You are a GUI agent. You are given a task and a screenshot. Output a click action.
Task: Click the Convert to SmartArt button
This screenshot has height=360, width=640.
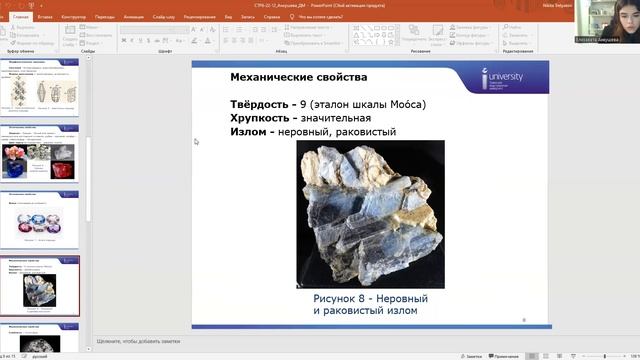point(313,43)
